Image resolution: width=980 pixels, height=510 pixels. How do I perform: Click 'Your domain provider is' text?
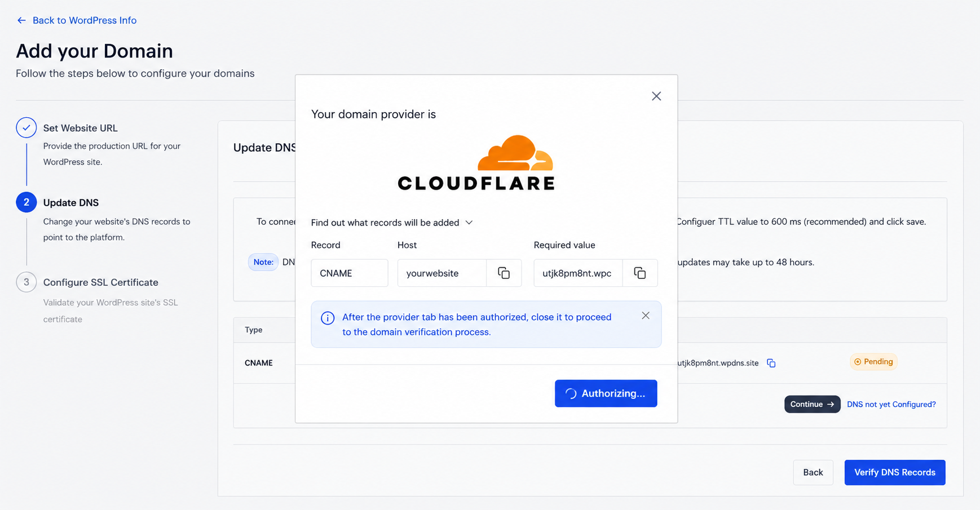coord(373,114)
